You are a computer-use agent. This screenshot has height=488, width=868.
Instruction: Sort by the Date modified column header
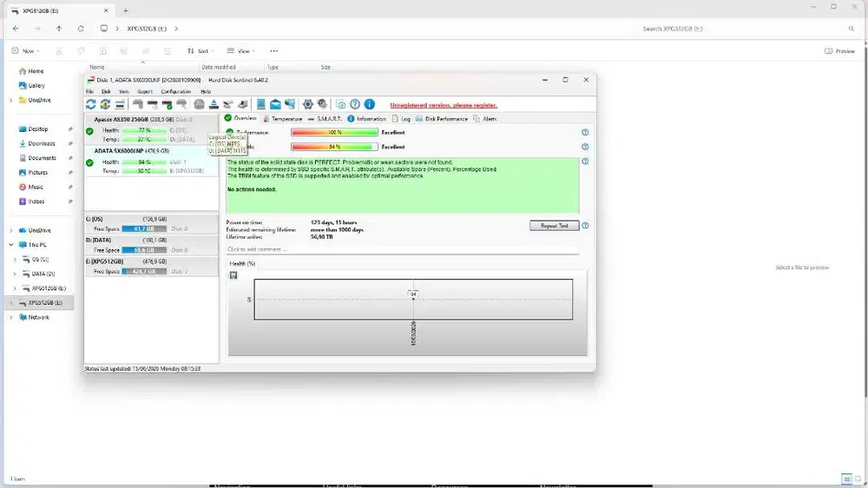point(219,67)
